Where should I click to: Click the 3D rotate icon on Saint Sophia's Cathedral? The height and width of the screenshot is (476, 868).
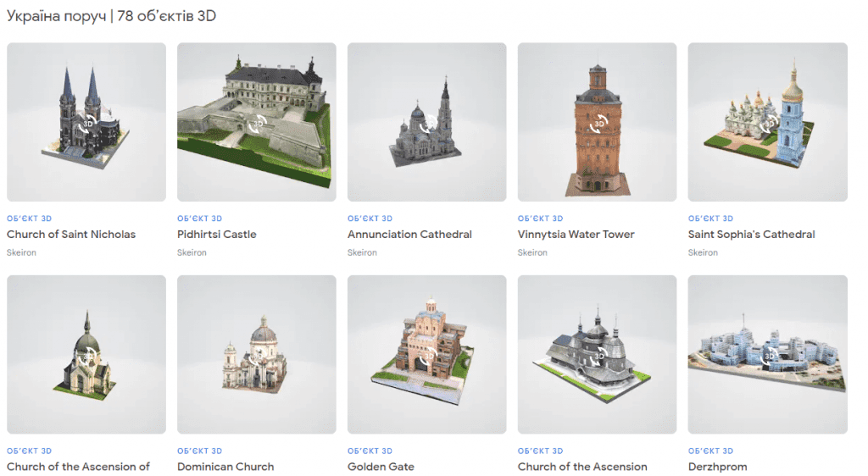(769, 125)
